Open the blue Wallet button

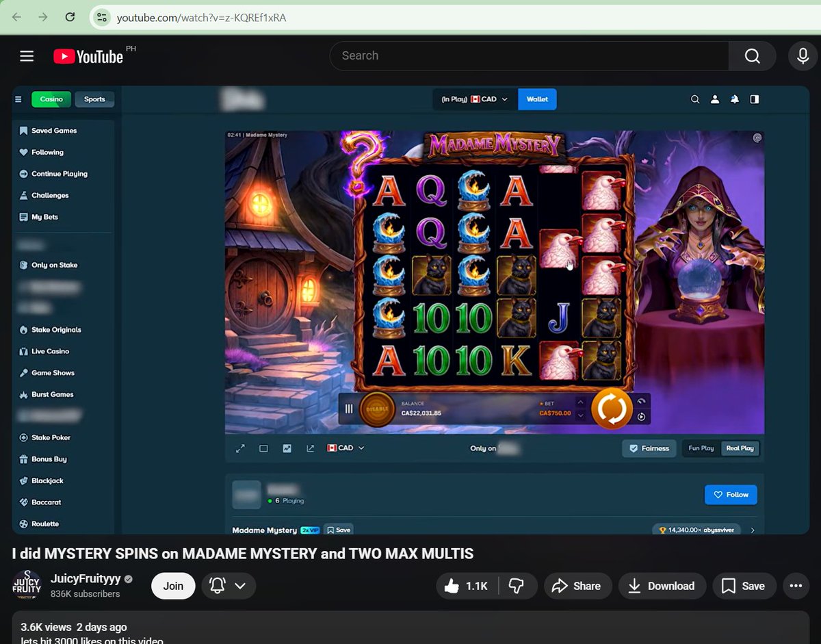tap(537, 99)
